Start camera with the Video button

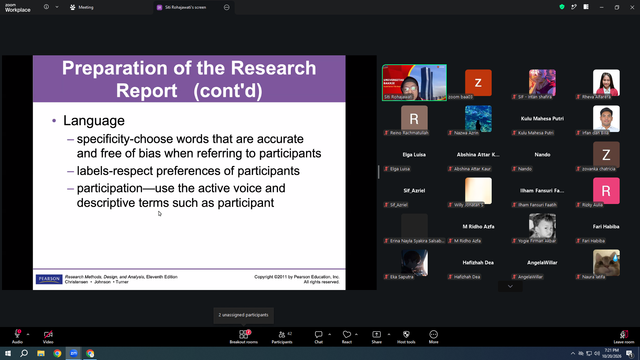(48, 337)
